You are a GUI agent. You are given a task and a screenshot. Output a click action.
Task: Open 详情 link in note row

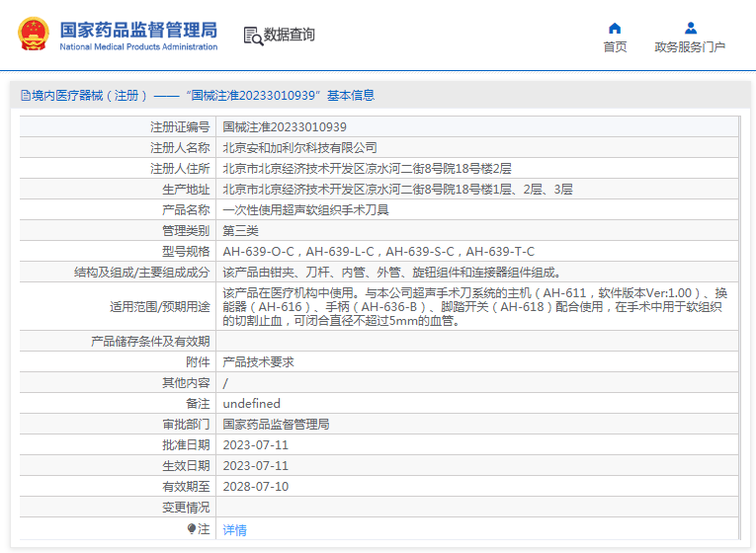235,530
